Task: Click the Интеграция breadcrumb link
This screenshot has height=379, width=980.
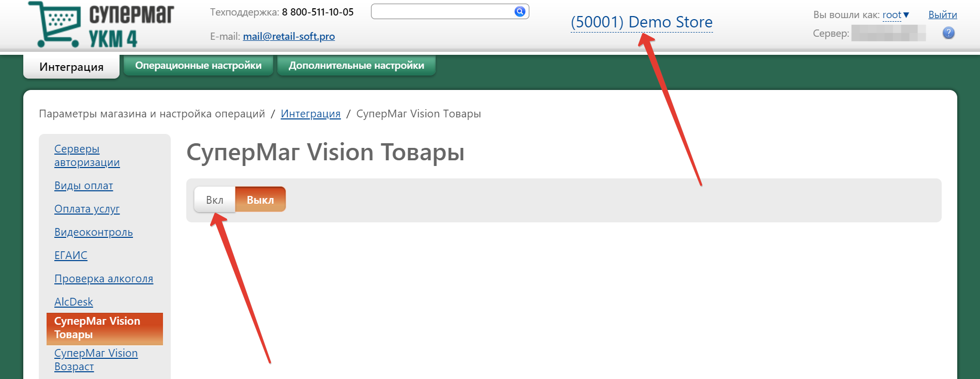Action: (310, 114)
